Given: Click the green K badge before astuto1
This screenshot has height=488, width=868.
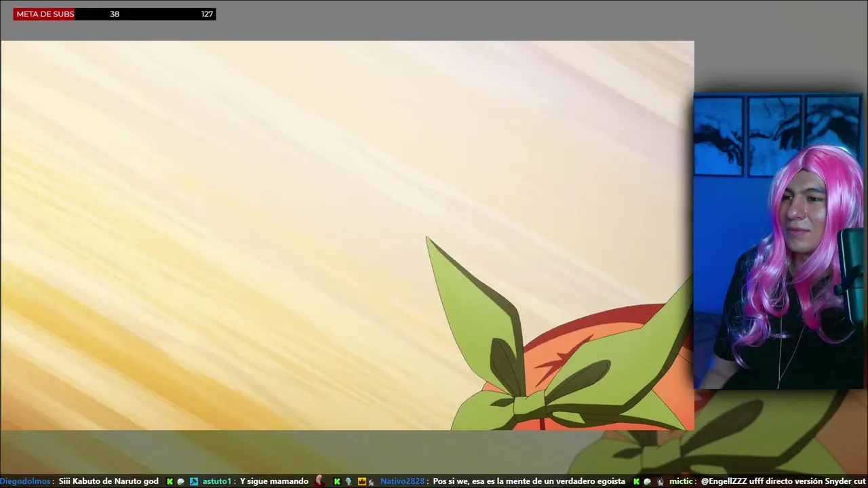Looking at the screenshot, I should coord(170,481).
